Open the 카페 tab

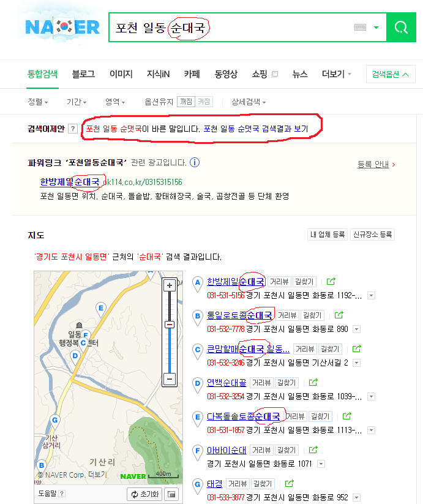(x=192, y=75)
